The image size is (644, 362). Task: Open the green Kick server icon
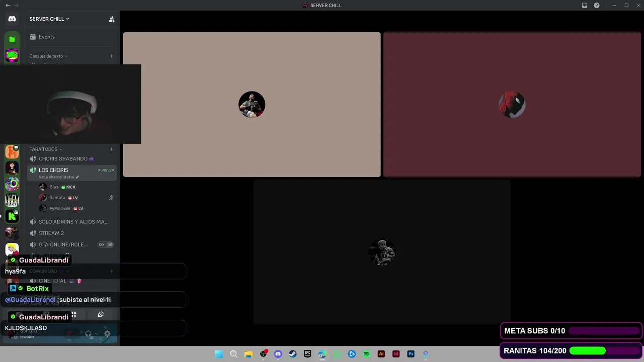pos(12,217)
